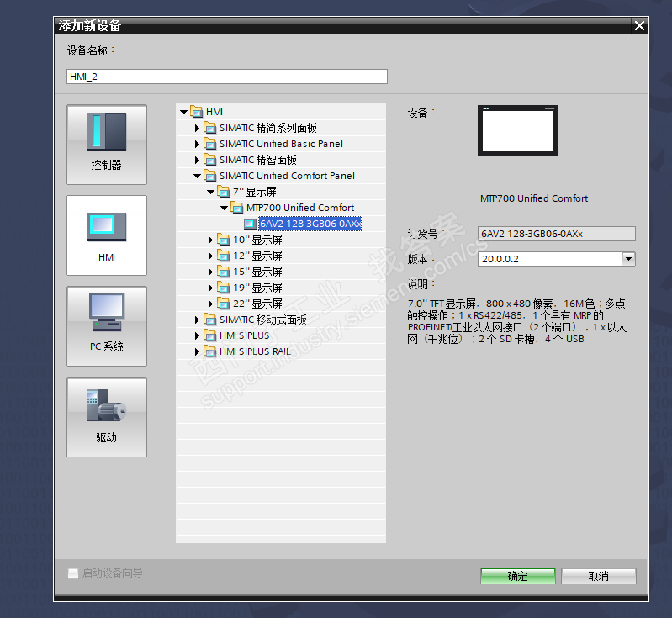Click the 确定 confirm button
Screen dimensions: 672x618
tap(518, 576)
